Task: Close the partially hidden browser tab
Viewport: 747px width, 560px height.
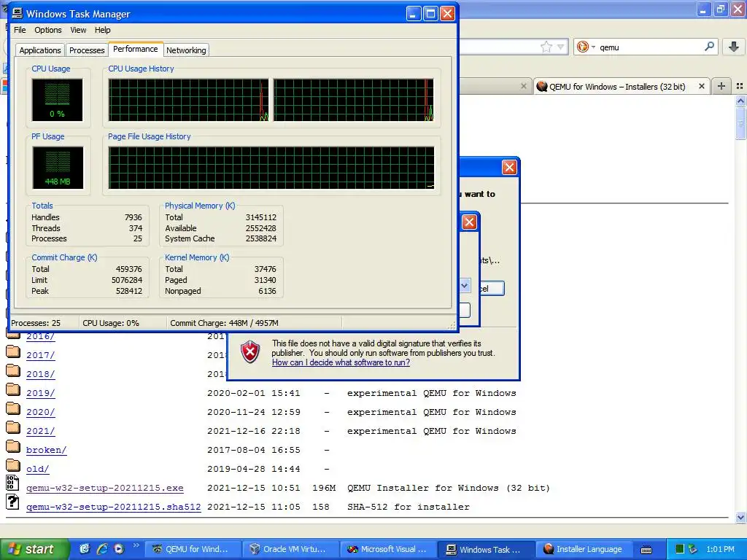Action: click(x=524, y=86)
